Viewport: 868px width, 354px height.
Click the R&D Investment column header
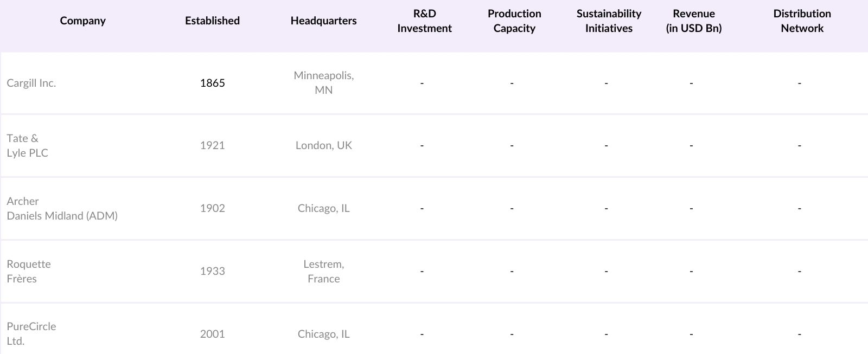coord(424,21)
